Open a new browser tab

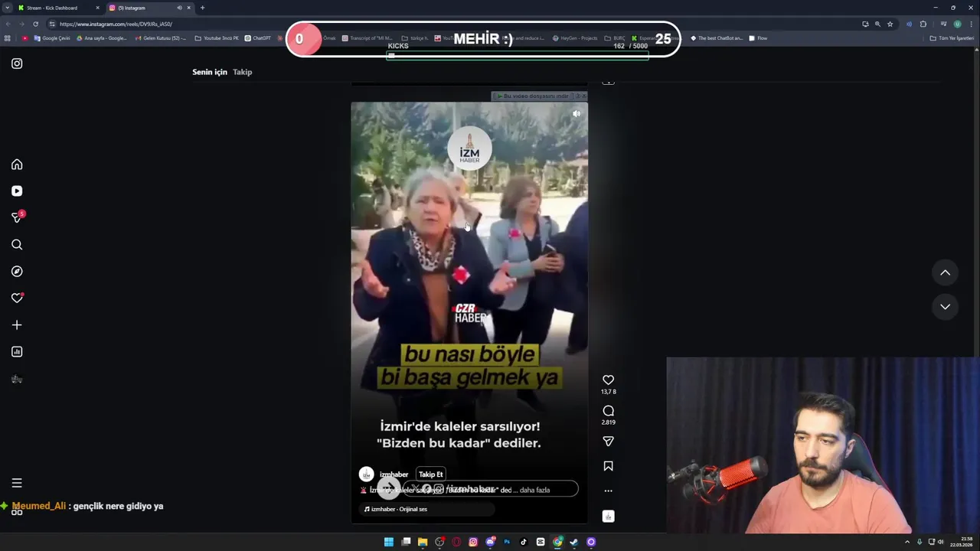tap(202, 8)
